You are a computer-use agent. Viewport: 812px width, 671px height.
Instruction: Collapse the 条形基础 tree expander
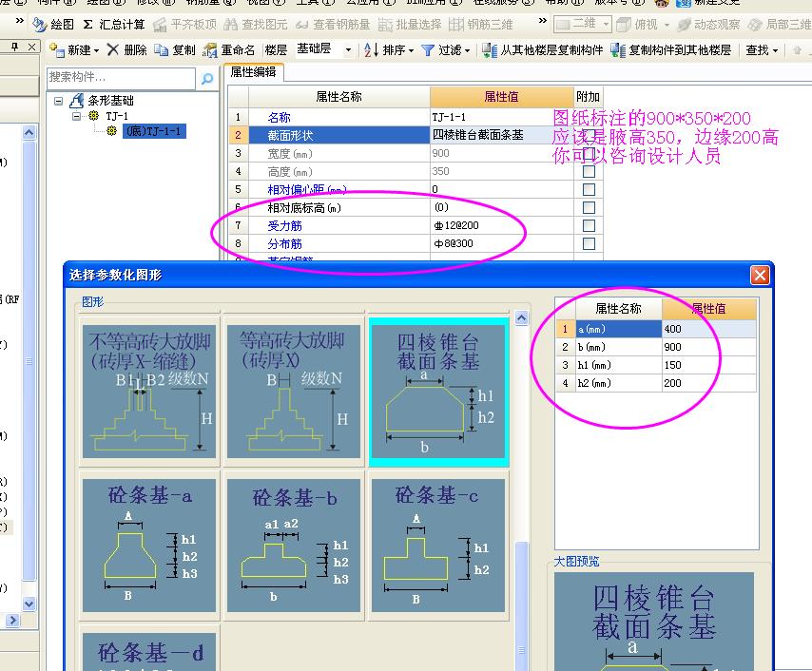click(x=59, y=101)
